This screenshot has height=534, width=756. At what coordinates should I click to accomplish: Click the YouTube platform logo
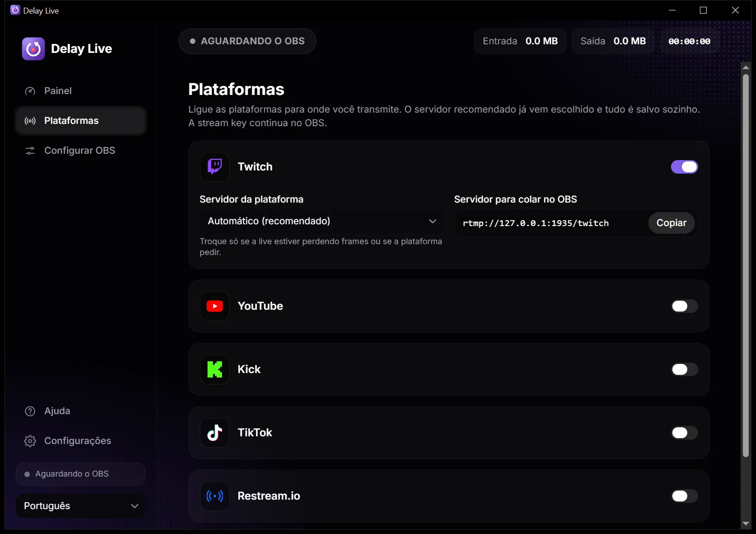pos(215,306)
